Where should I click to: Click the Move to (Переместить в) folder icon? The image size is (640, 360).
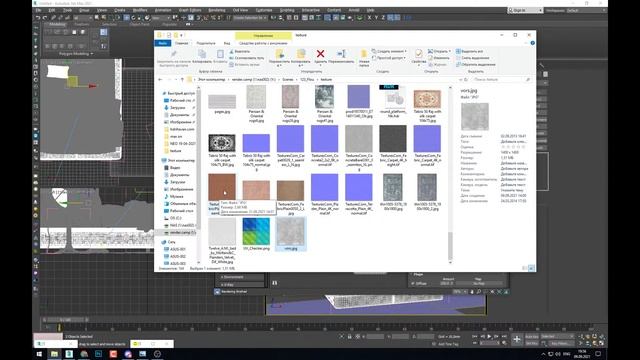(x=280, y=54)
